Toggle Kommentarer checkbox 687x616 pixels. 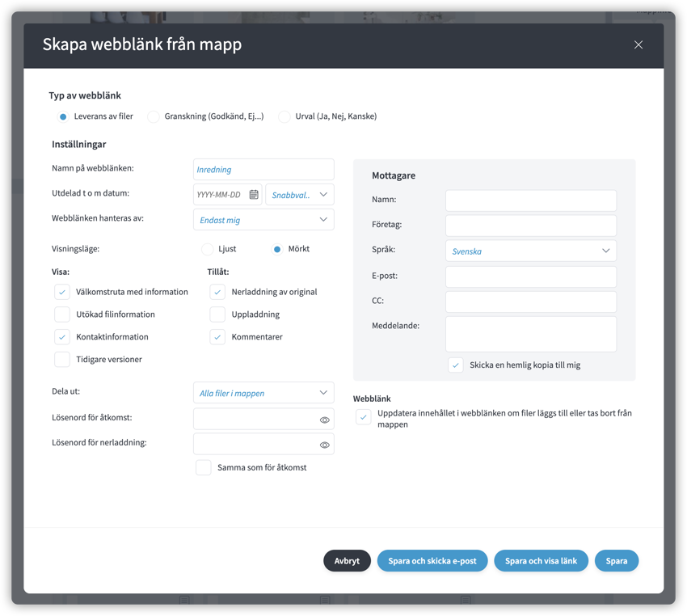(x=217, y=337)
